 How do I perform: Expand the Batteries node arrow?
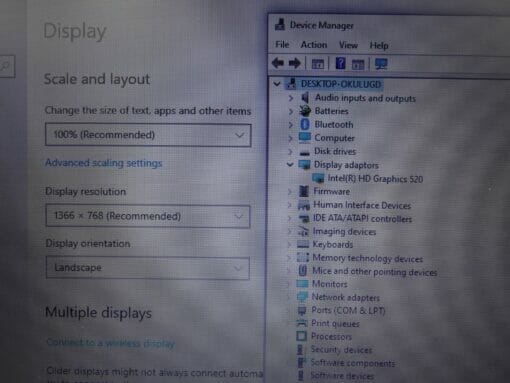tap(290, 111)
